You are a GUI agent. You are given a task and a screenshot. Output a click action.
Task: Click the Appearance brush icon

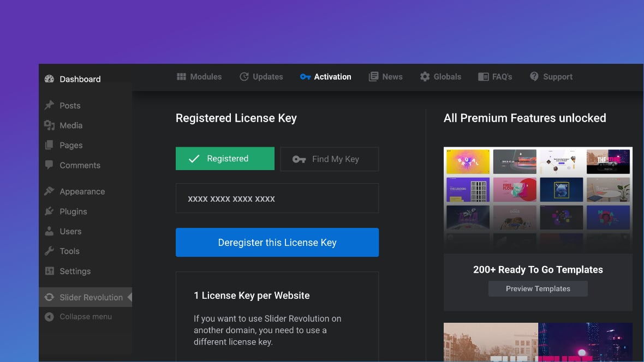(49, 191)
